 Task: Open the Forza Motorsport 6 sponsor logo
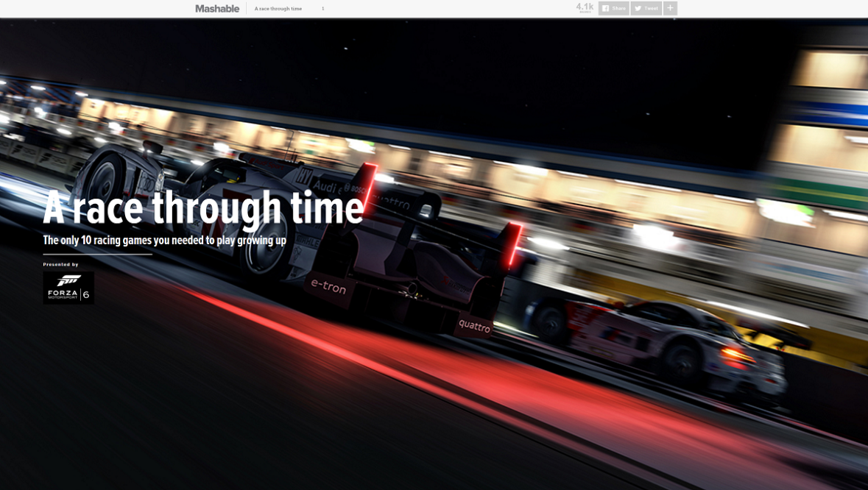tap(68, 288)
